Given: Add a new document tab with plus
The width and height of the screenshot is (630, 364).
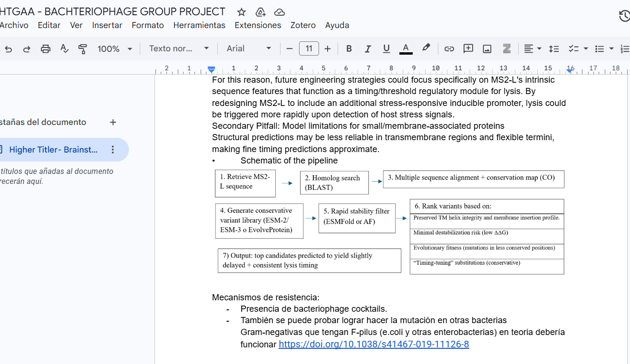Looking at the screenshot, I should (x=113, y=122).
